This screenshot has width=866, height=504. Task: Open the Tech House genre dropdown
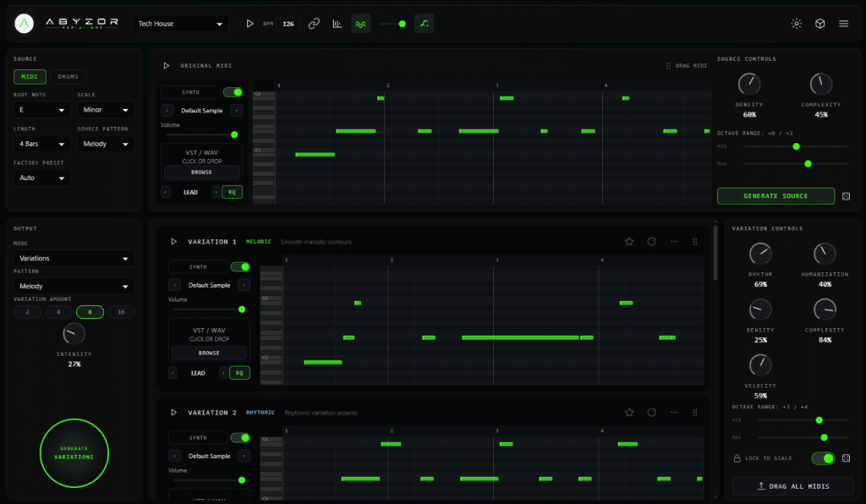(x=181, y=24)
